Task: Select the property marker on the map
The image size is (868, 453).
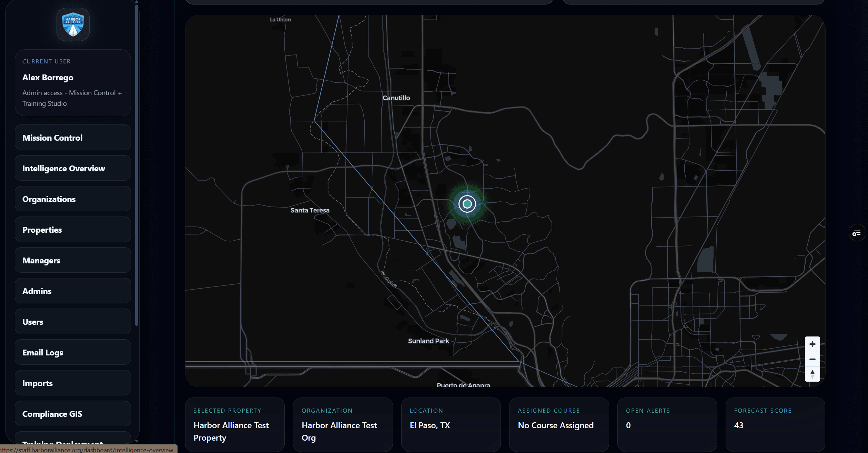Action: point(467,204)
